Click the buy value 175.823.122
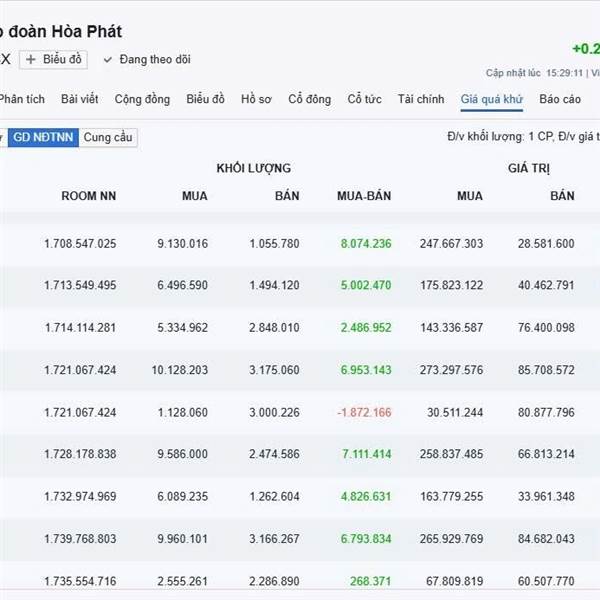 click(x=452, y=285)
